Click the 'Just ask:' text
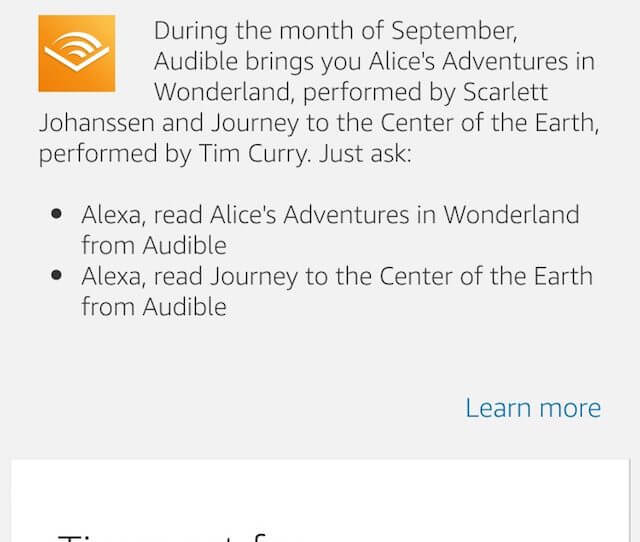 coord(365,154)
